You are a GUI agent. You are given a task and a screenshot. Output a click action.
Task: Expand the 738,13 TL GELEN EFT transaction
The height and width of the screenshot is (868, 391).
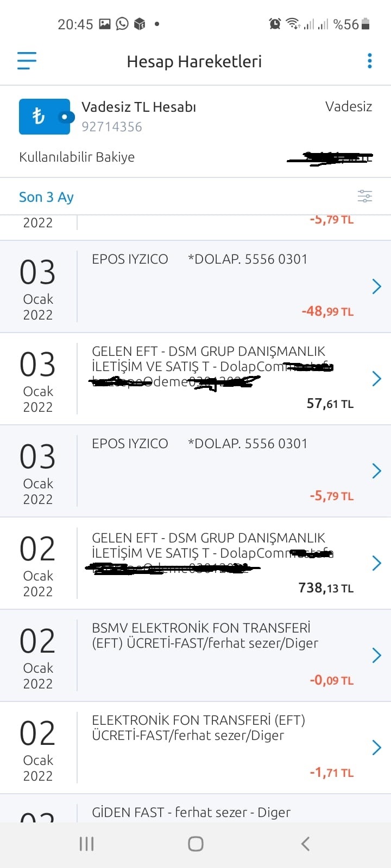(x=195, y=563)
